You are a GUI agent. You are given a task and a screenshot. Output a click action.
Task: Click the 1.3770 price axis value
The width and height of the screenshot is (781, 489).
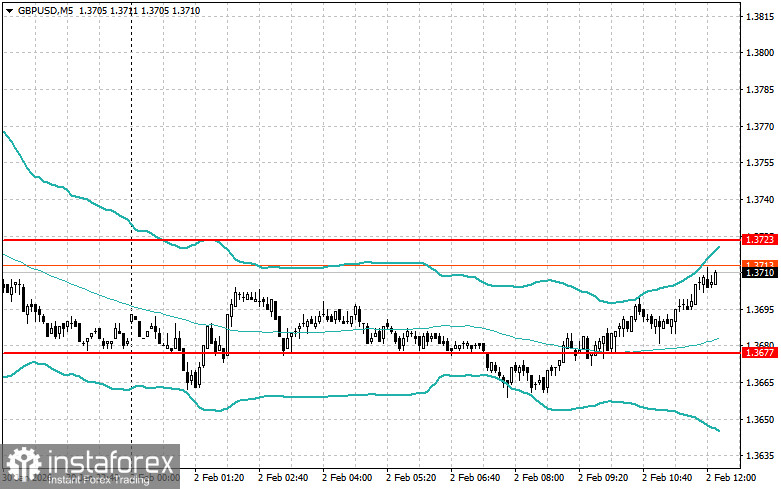pyautogui.click(x=760, y=126)
